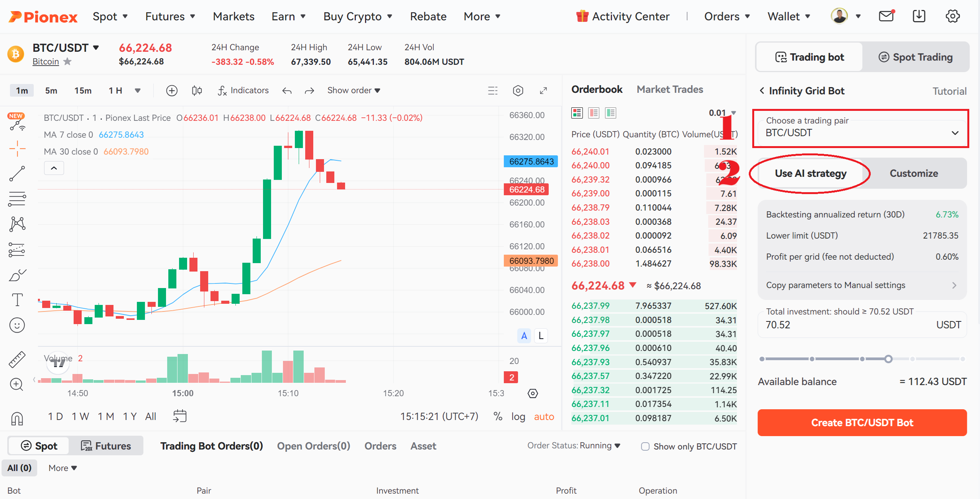Screen dimensions: 980x499
Task: Select the Text annotation tool
Action: [17, 300]
